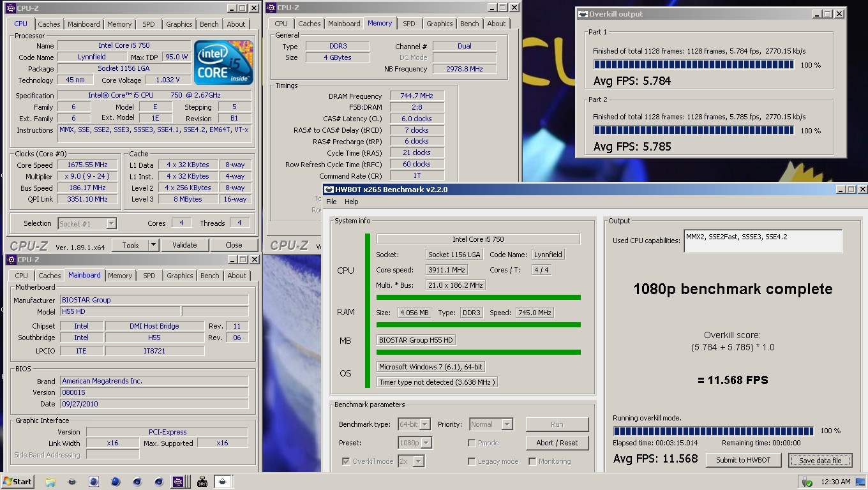This screenshot has width=868, height=490.
Task: Click the Side Band Addressing field
Action: coord(112,455)
